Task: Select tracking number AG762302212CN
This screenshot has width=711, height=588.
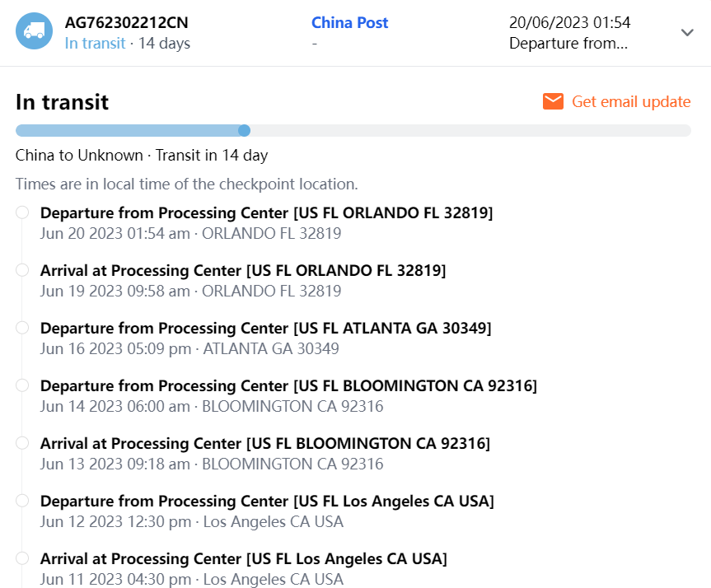Action: pyautogui.click(x=126, y=22)
